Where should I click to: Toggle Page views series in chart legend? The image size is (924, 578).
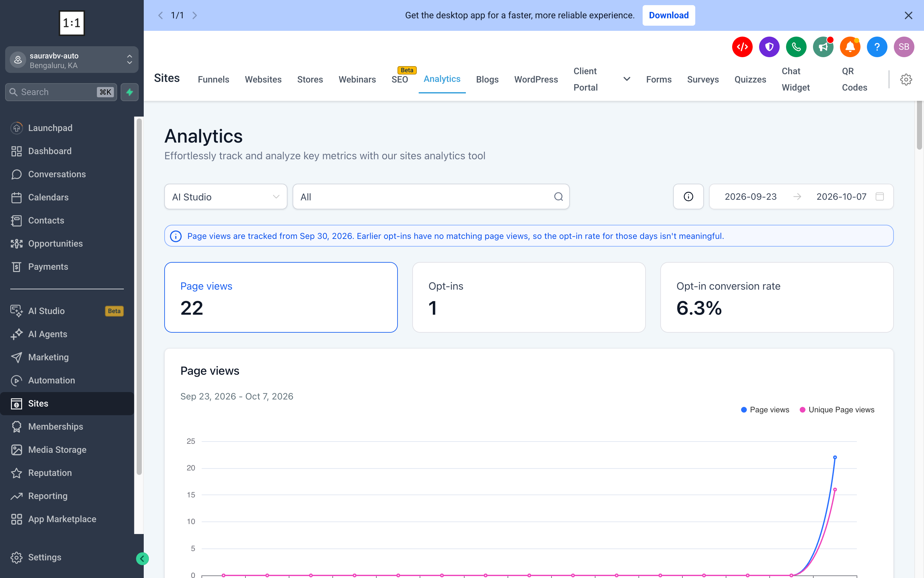[765, 410]
